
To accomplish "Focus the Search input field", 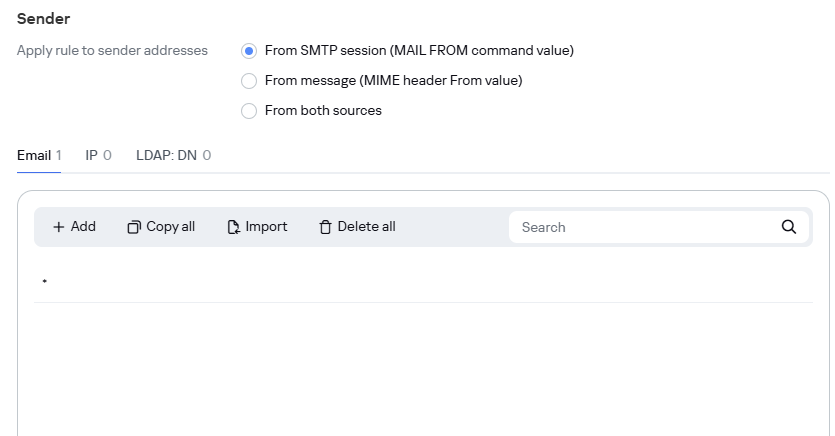I will point(649,227).
